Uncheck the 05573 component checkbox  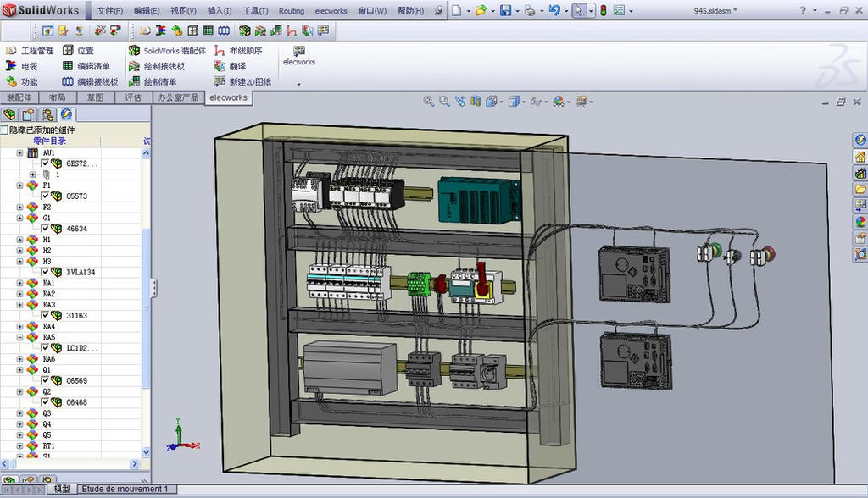point(46,196)
